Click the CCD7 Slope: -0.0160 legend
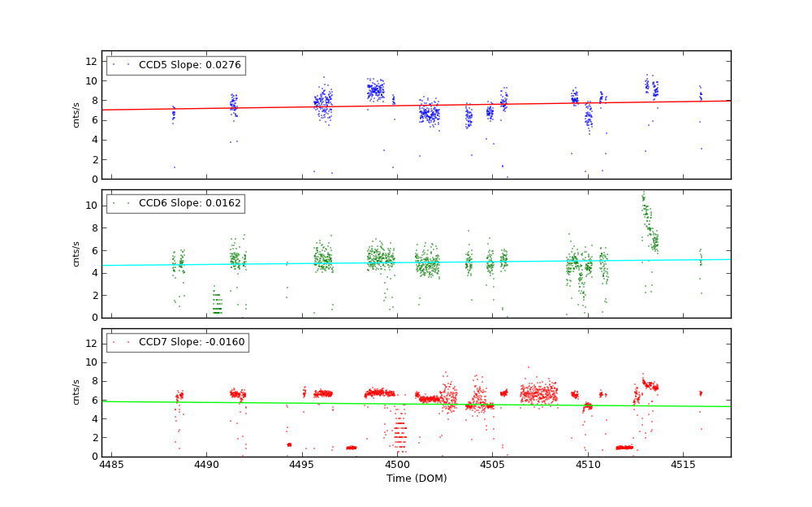 (177, 342)
